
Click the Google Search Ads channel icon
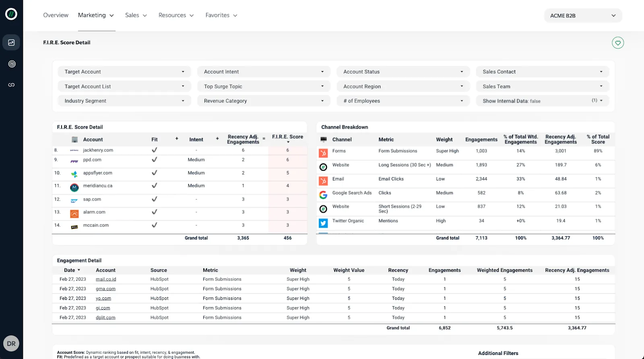click(x=323, y=195)
